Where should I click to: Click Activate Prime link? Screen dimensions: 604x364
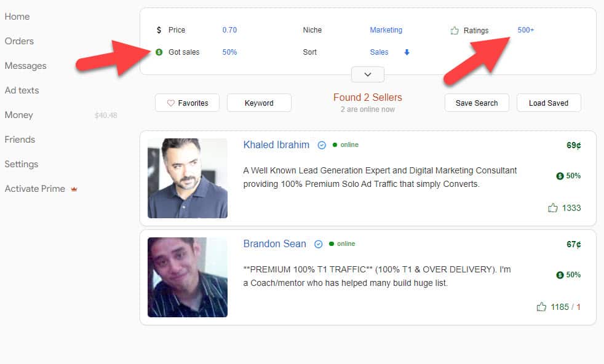[x=34, y=189]
